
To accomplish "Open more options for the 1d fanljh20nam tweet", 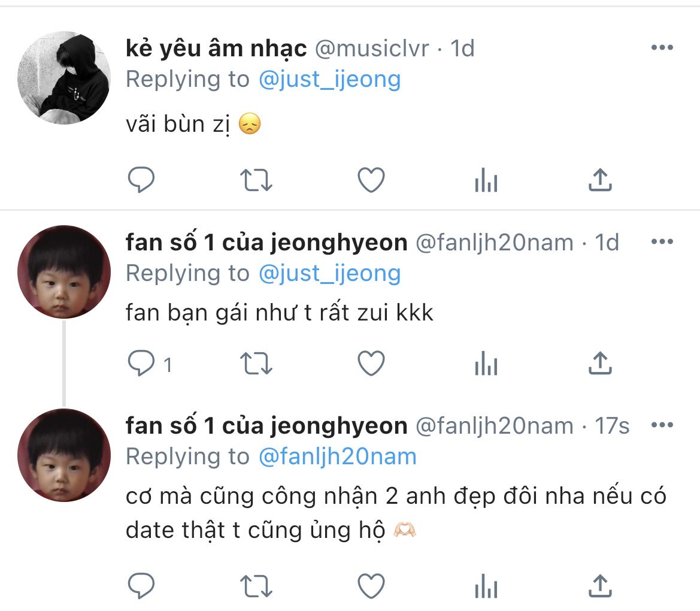I will (662, 242).
